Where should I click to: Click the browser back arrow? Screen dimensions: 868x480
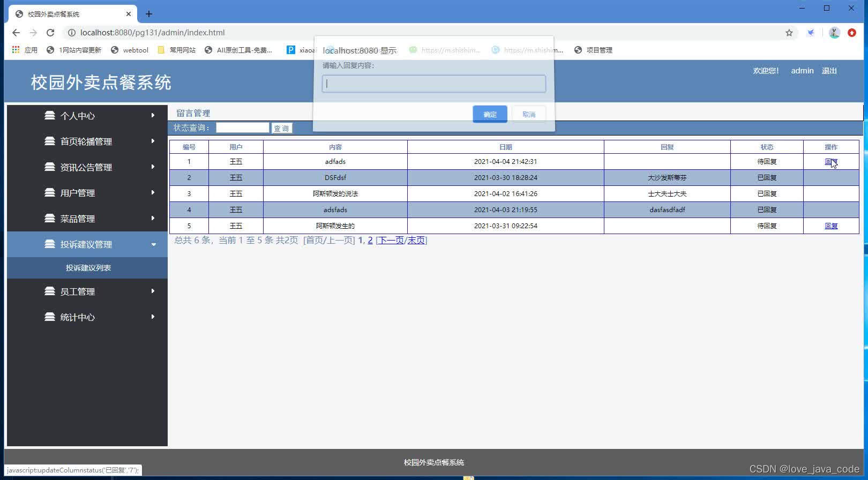[16, 33]
